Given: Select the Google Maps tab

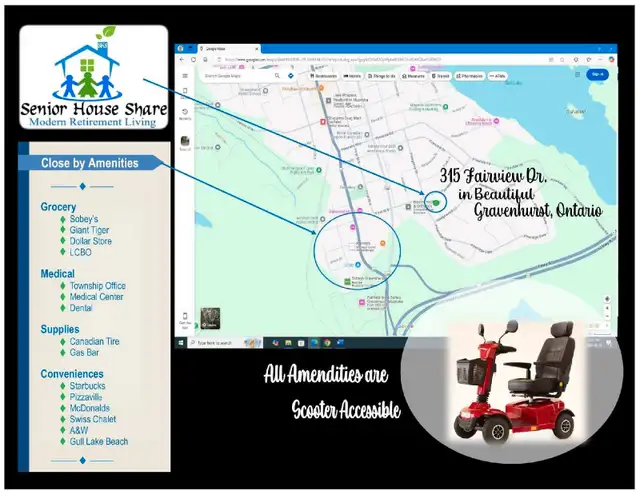Looking at the screenshot, I should [x=229, y=49].
